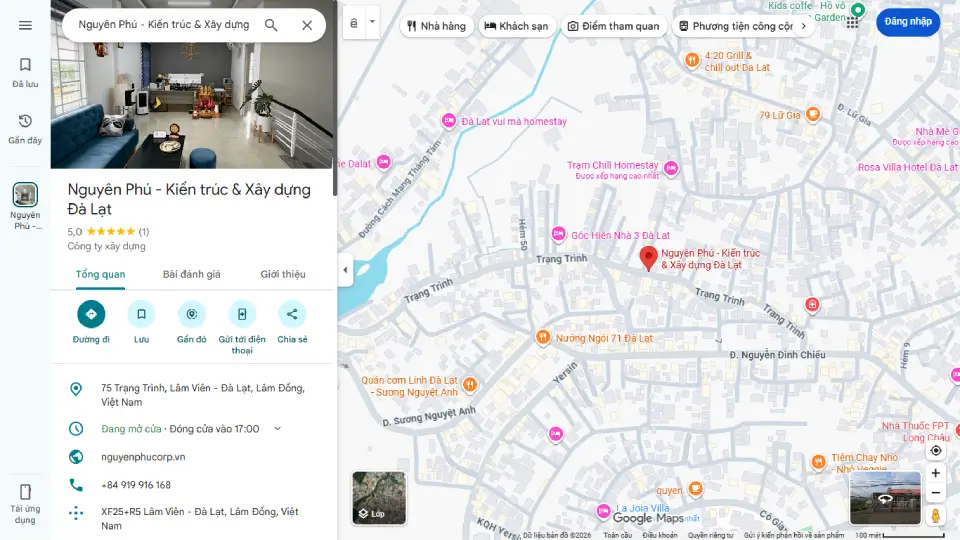Image resolution: width=960 pixels, height=540 pixels.
Task: Open Google apps grid icon
Action: tap(852, 23)
